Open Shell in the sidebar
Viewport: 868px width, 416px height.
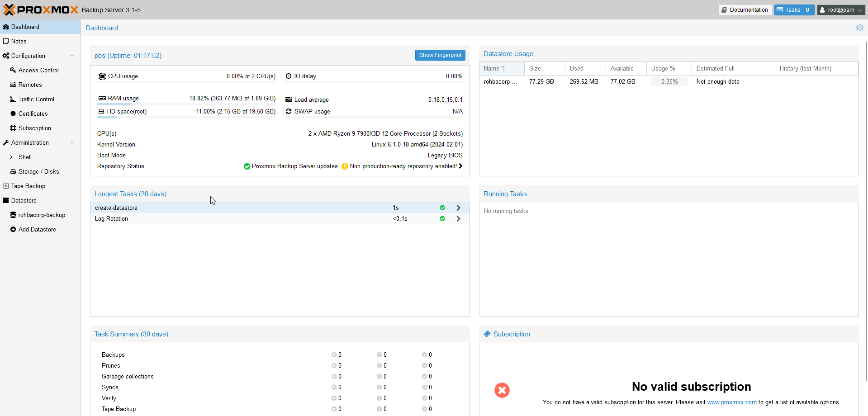40,157
